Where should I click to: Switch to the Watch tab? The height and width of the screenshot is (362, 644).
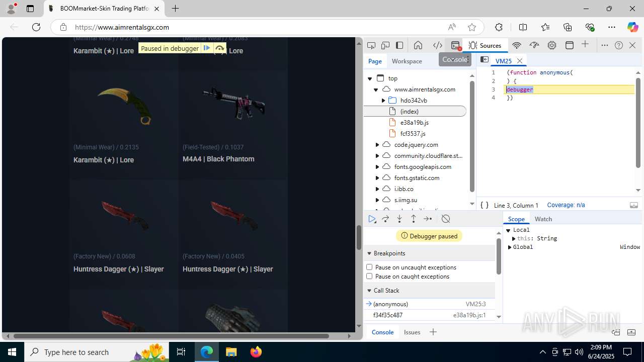tap(543, 219)
